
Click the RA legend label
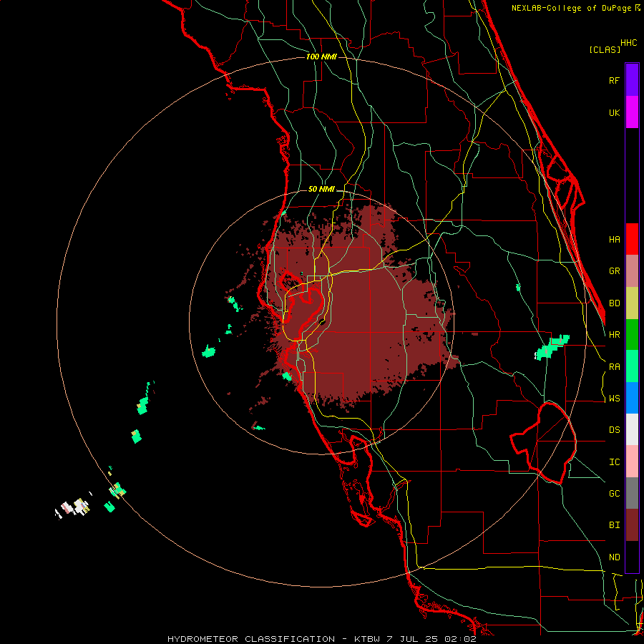[614, 367]
